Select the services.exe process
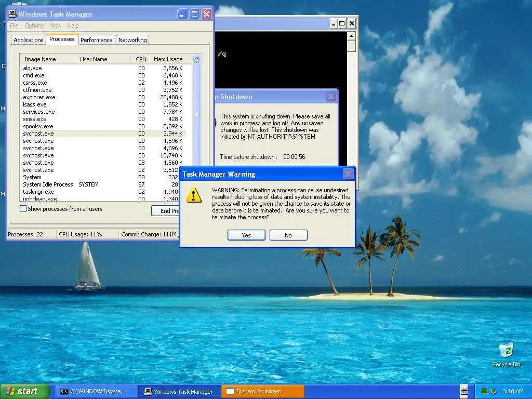 point(103,112)
